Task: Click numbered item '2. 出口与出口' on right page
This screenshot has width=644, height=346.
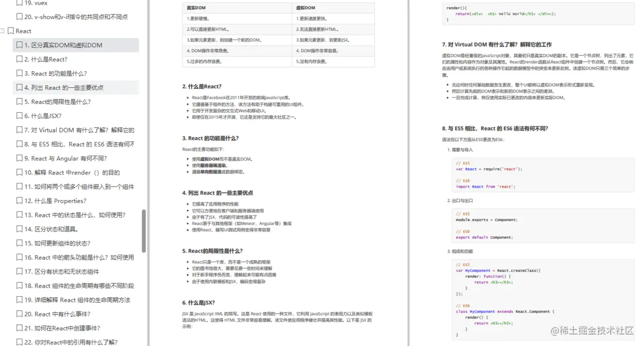Action: click(460, 201)
